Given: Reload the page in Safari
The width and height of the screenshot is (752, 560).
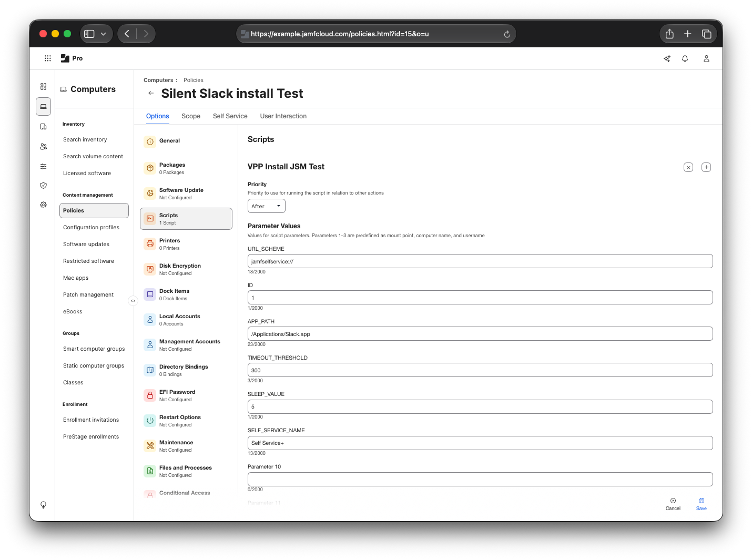Looking at the screenshot, I should 507,34.
